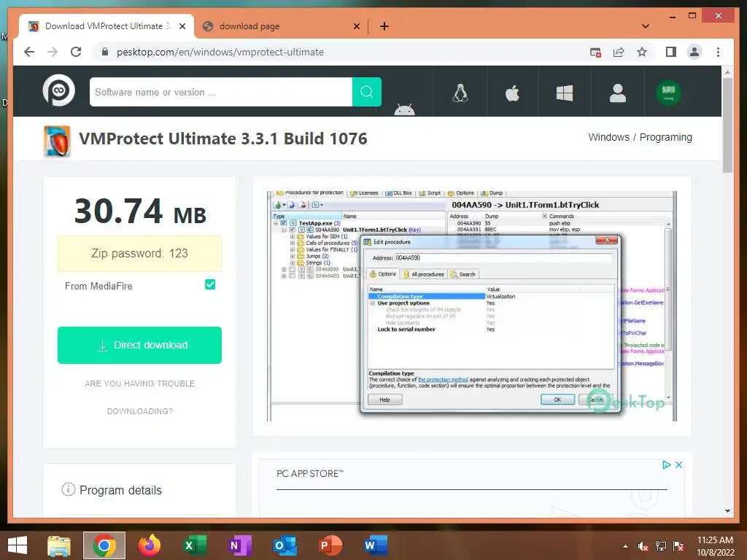Screen dimensions: 747x560
Task: Close the Download VMProtect Ultimate tab
Action: click(182, 27)
